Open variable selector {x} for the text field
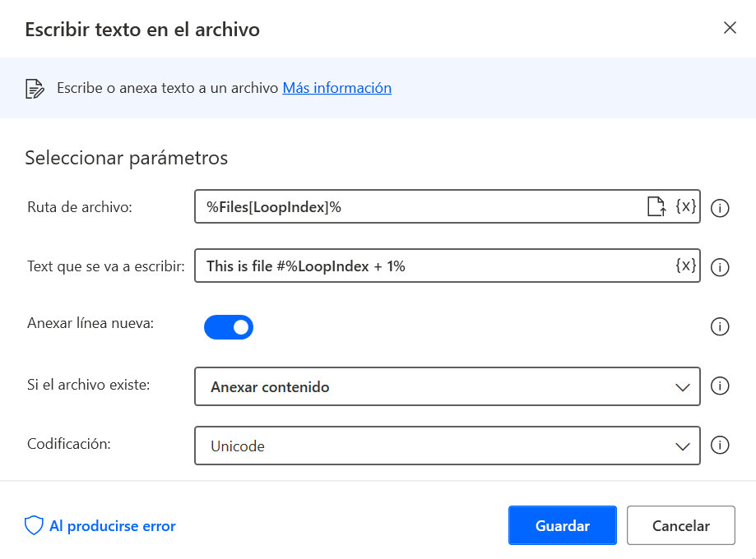The height and width of the screenshot is (559, 756). point(684,266)
